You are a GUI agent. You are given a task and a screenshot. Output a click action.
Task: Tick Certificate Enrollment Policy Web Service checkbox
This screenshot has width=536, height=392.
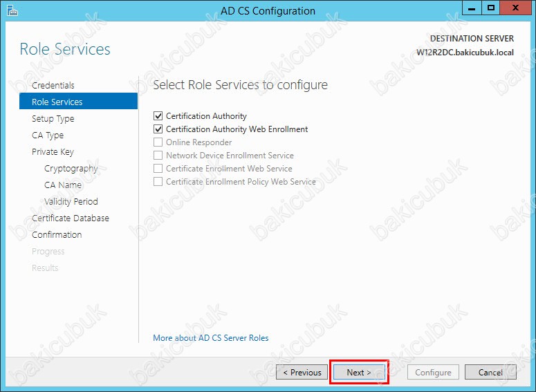coord(158,181)
